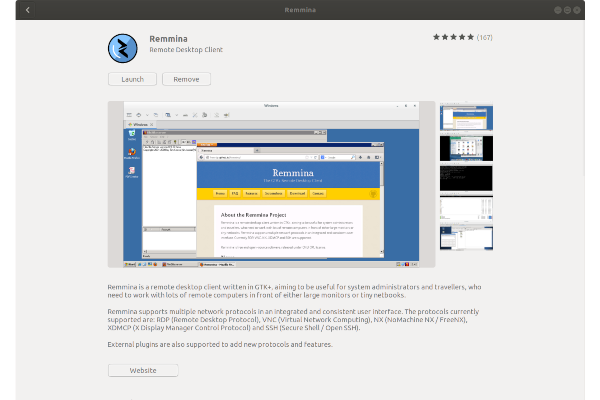Image resolution: width=600 pixels, height=400 pixels.
Task: Select the second screenshot thumbnail
Action: click(x=466, y=147)
